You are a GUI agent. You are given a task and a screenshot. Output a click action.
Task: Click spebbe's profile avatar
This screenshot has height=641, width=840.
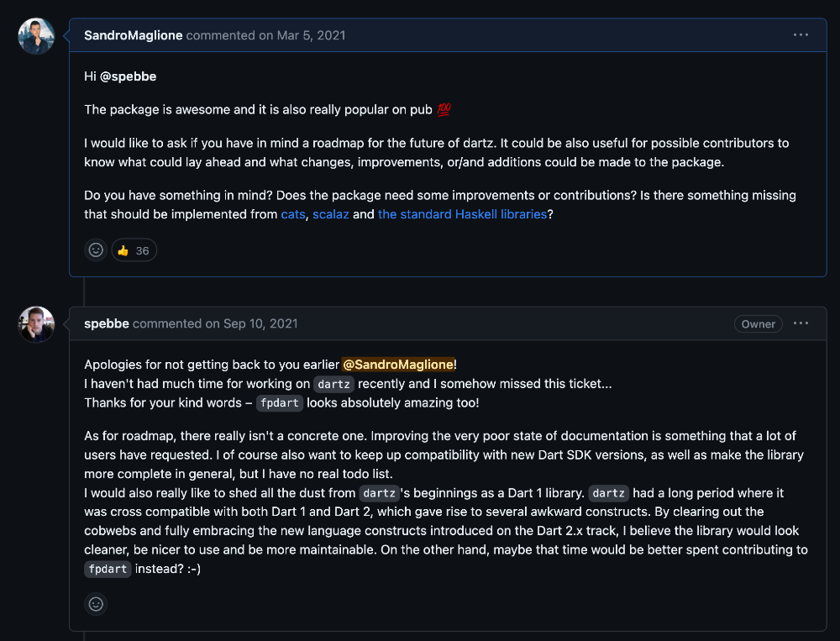(x=36, y=324)
